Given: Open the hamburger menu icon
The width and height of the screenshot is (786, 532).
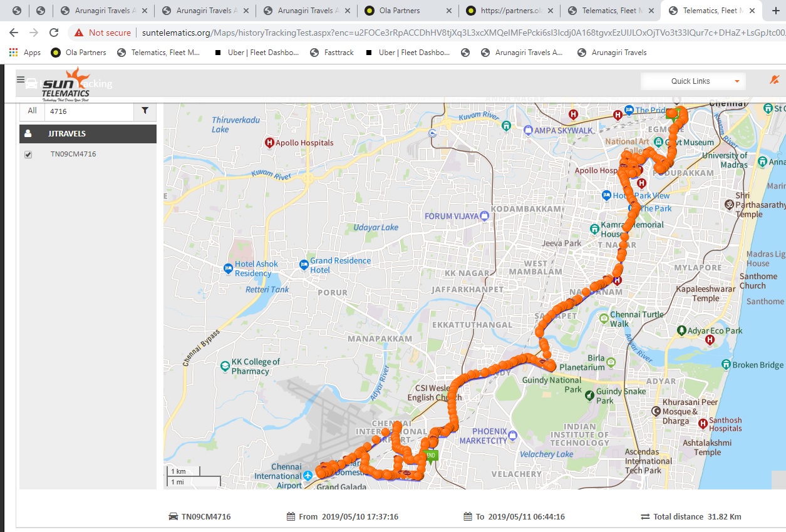Looking at the screenshot, I should [x=21, y=79].
